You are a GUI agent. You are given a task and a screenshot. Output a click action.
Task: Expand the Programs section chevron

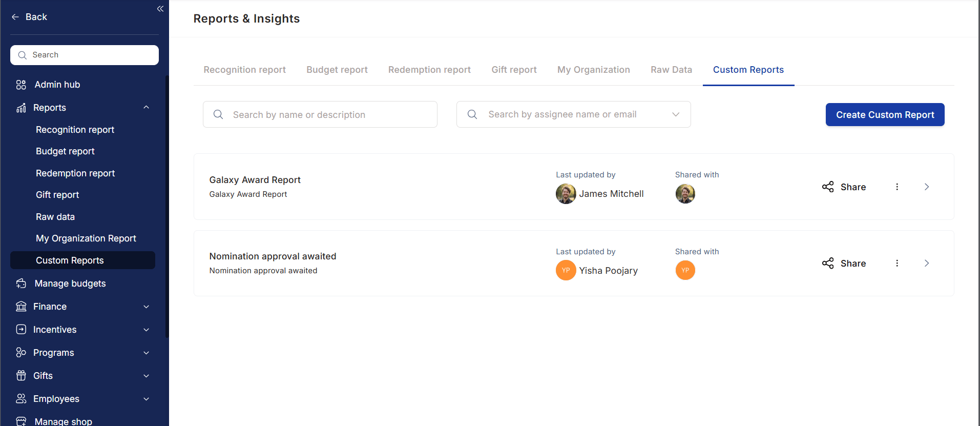click(147, 353)
